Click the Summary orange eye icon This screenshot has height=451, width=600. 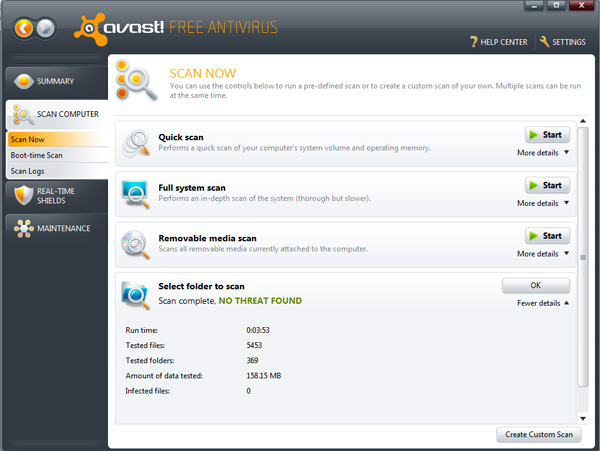point(24,81)
